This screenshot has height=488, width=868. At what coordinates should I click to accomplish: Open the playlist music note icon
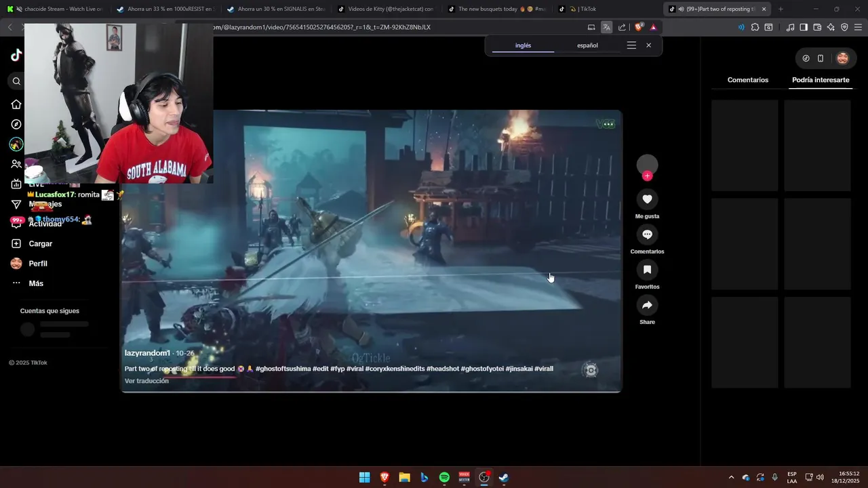point(790,27)
